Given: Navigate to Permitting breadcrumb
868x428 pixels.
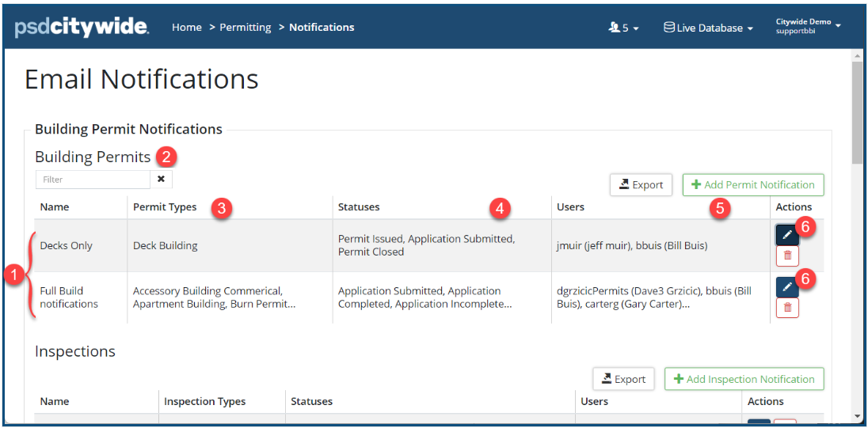Looking at the screenshot, I should [246, 28].
